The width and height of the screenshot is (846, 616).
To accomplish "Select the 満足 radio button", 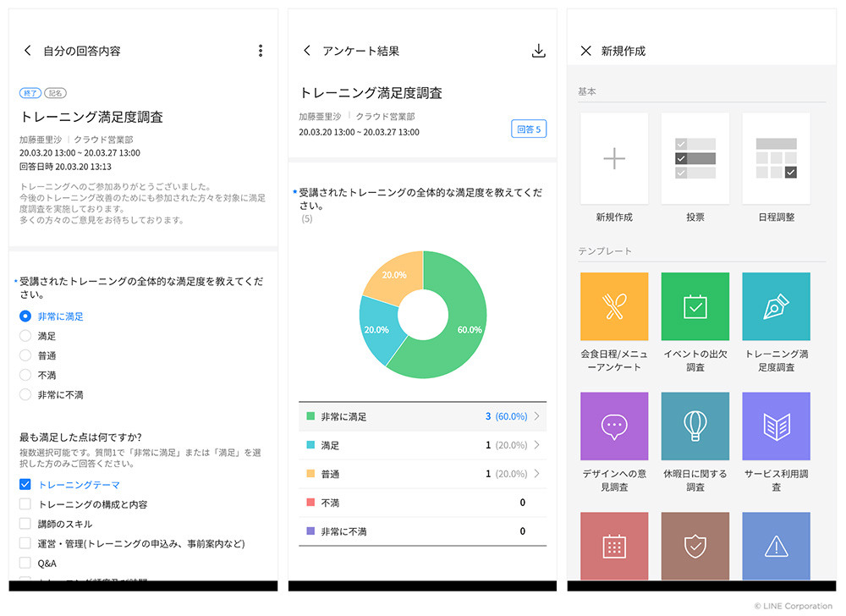I will tap(25, 336).
